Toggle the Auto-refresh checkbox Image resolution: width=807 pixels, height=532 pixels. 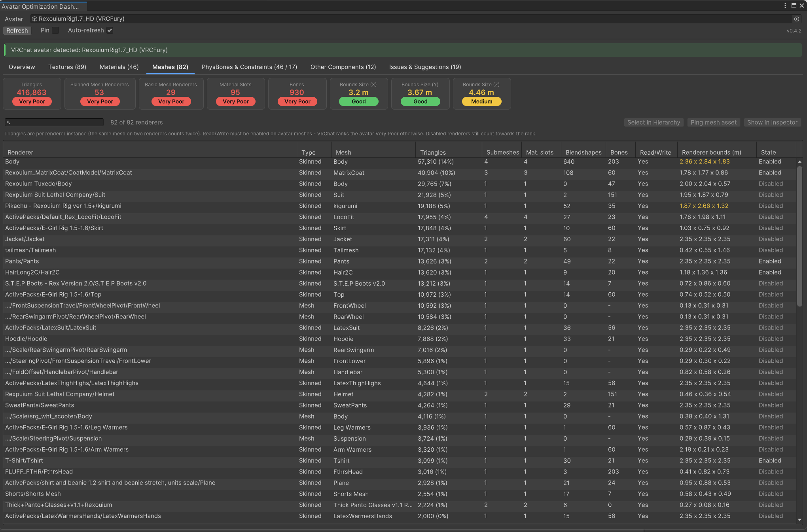click(110, 30)
